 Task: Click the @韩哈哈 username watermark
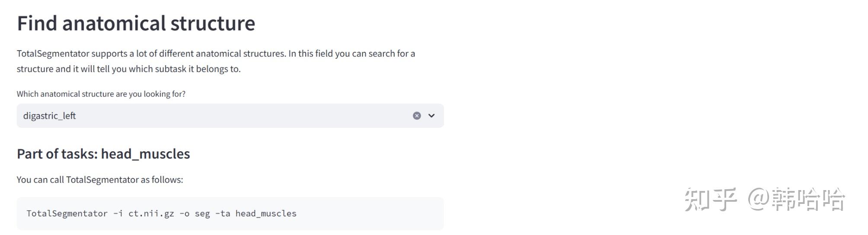coord(797,200)
